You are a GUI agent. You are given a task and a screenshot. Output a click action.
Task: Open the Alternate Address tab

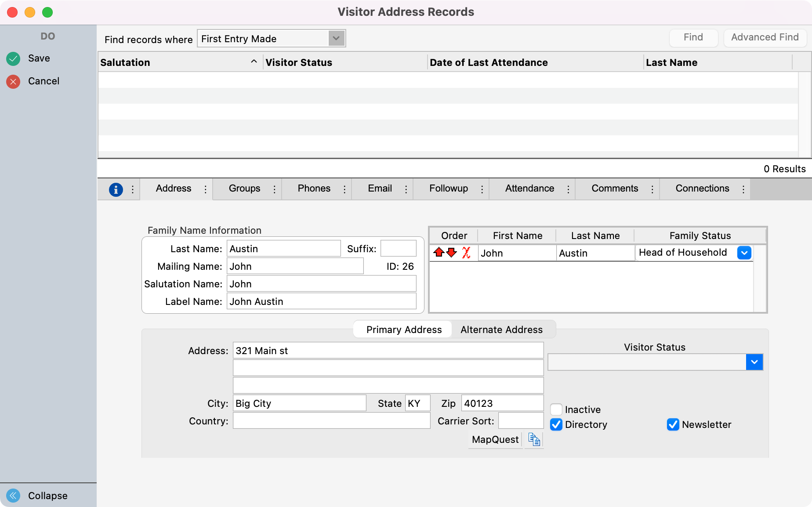(x=501, y=329)
